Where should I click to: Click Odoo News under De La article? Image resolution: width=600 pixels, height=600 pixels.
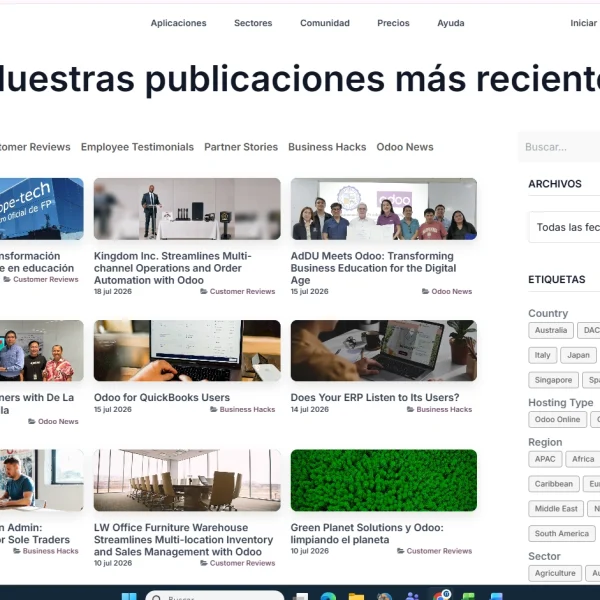coord(58,421)
